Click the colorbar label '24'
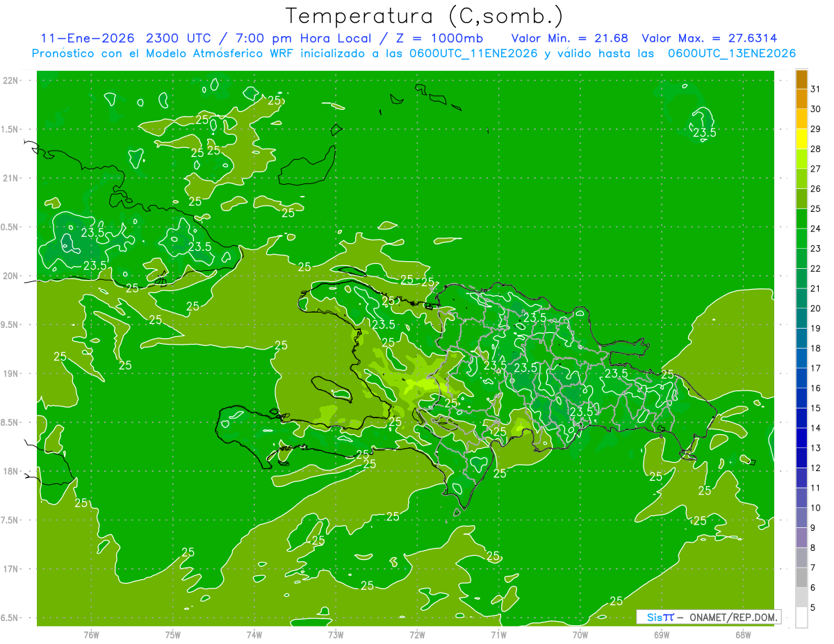The width and height of the screenshot is (834, 644). (x=816, y=229)
